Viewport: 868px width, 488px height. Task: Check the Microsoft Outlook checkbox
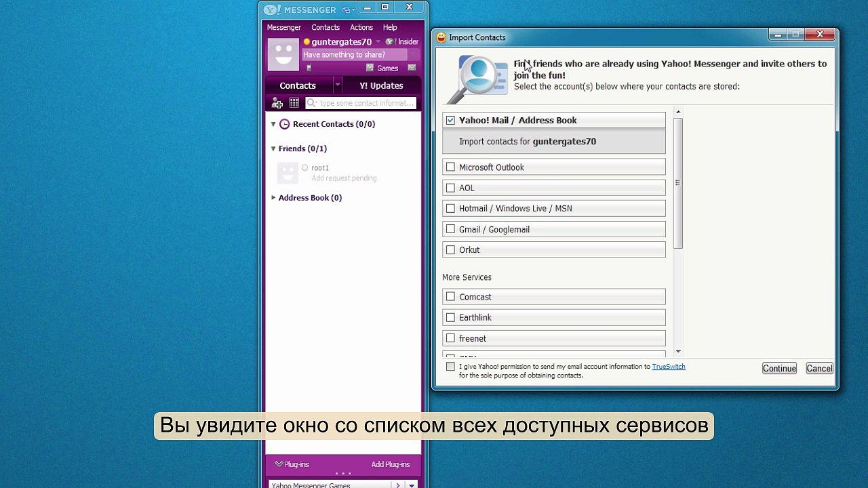click(450, 167)
